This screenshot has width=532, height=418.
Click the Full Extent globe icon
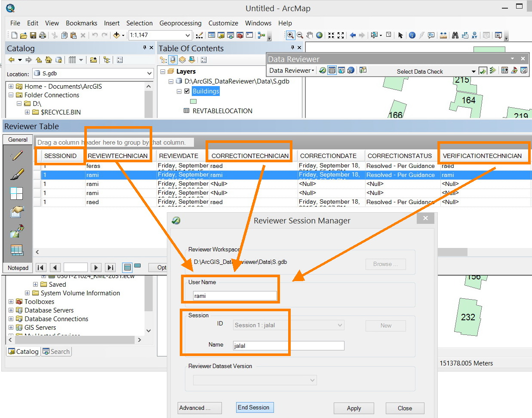click(320, 35)
